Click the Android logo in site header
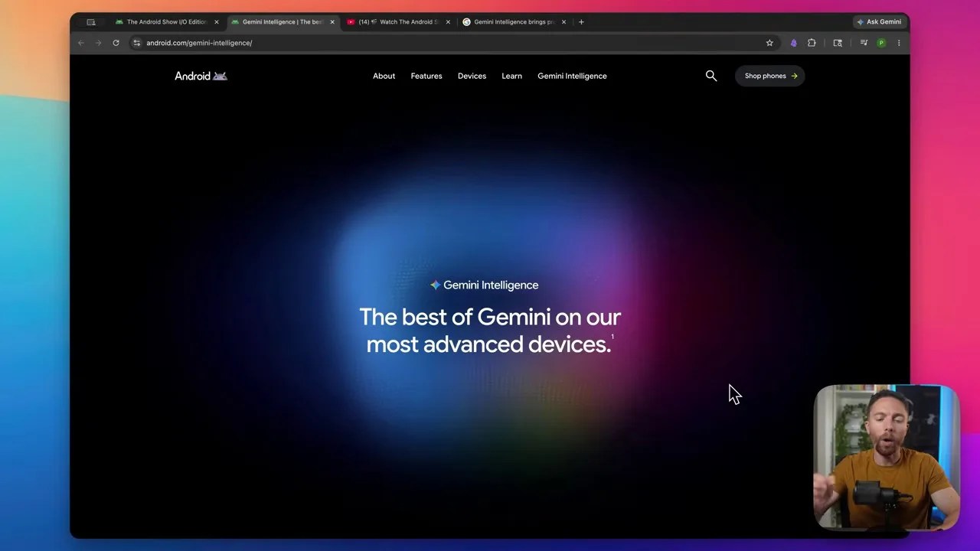980x551 pixels. pyautogui.click(x=201, y=76)
